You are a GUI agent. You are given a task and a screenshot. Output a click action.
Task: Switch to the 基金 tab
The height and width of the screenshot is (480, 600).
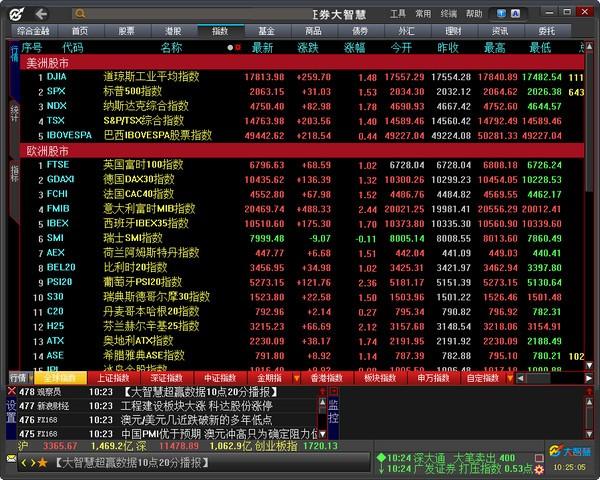267,31
